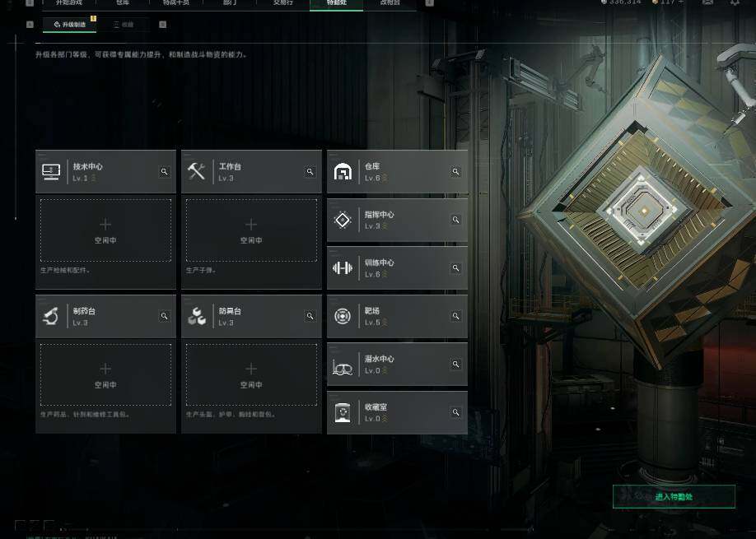Inspect 指挥中心 with its magnifier icon

point(455,220)
